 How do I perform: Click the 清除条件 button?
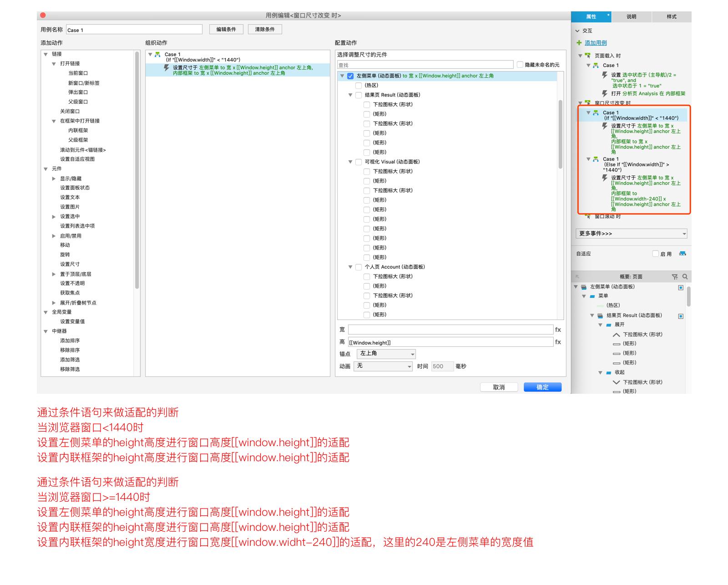pyautogui.click(x=265, y=30)
